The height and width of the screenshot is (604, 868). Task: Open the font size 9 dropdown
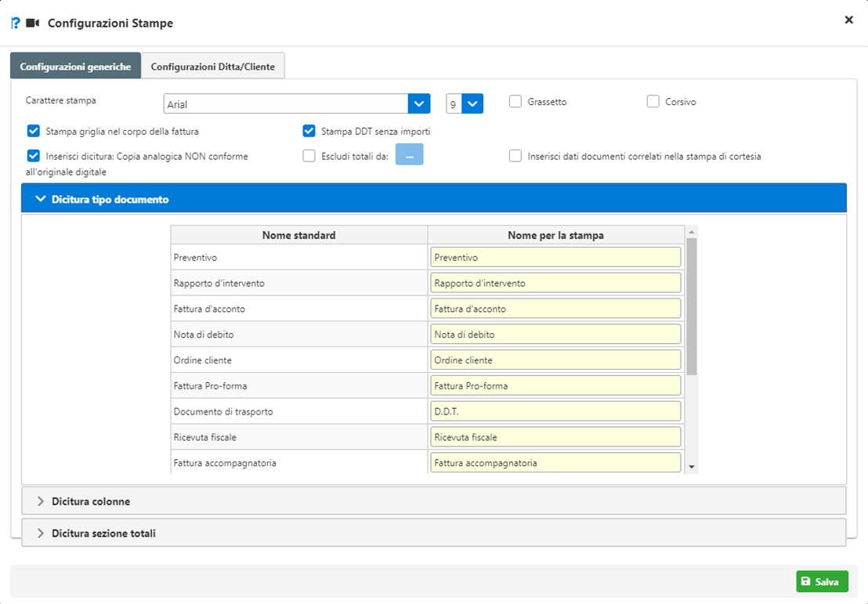(472, 103)
